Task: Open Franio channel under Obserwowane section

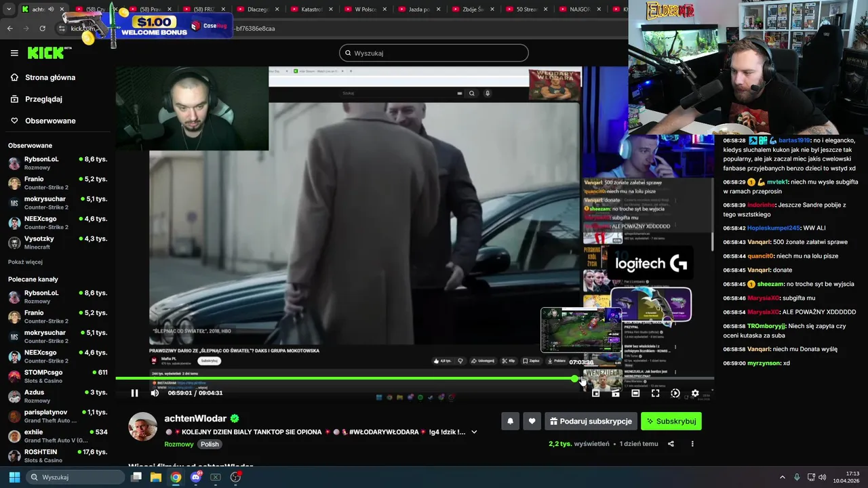Action: click(x=58, y=183)
